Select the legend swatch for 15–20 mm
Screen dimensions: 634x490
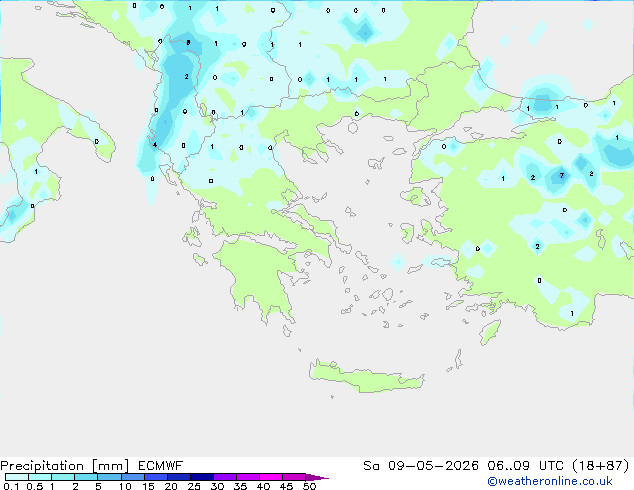coord(155,477)
